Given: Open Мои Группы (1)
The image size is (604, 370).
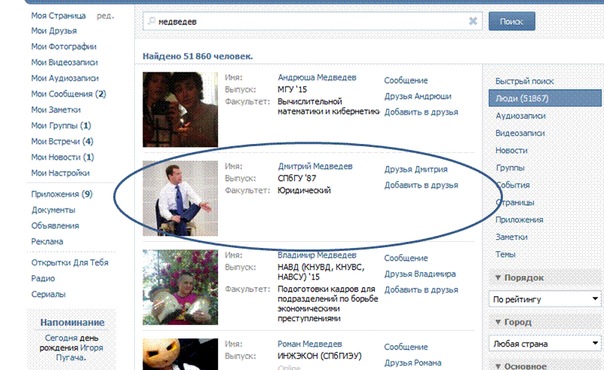Looking at the screenshot, I should (x=61, y=126).
